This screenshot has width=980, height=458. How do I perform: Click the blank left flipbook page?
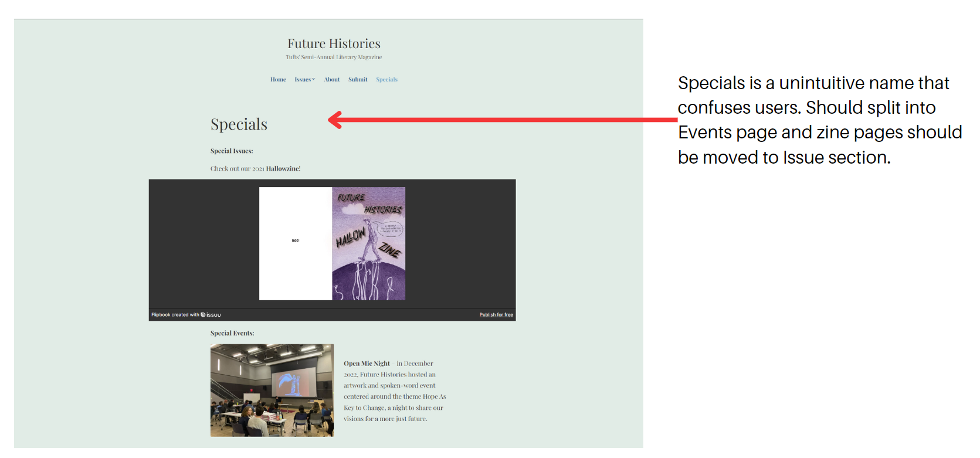296,244
